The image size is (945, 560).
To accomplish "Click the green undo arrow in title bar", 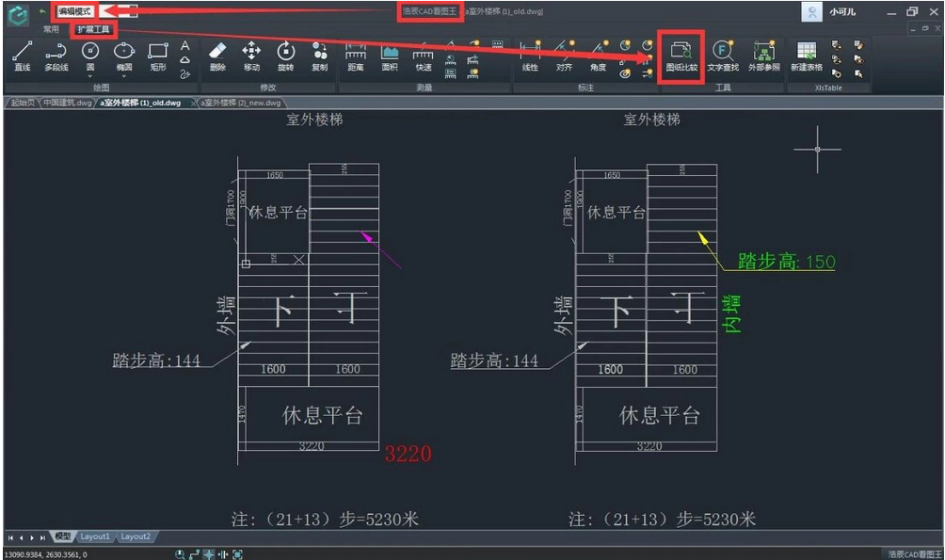I will pos(42,11).
